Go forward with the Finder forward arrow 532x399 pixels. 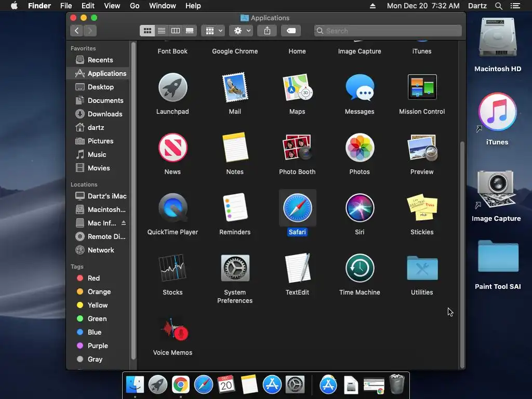tap(90, 31)
